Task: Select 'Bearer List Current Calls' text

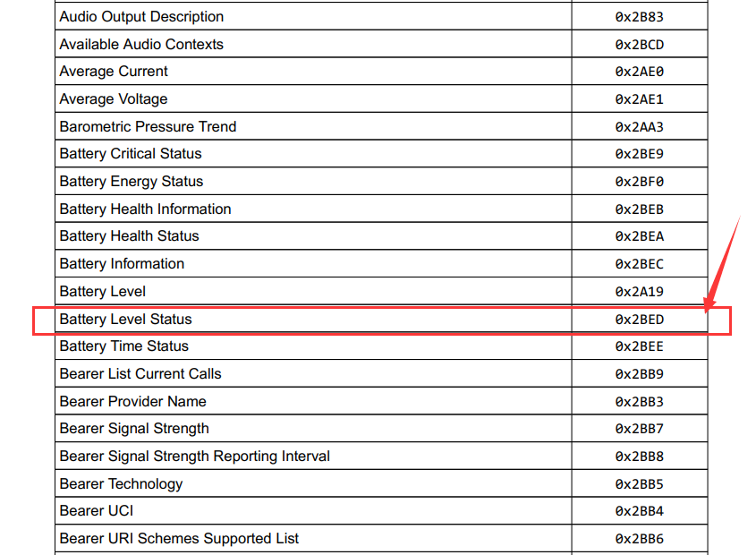Action: point(140,373)
